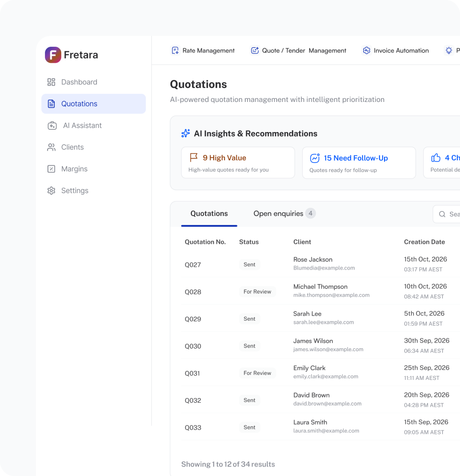460x476 pixels.
Task: Click the chart icon on Need Follow-Up card
Action: click(x=314, y=158)
